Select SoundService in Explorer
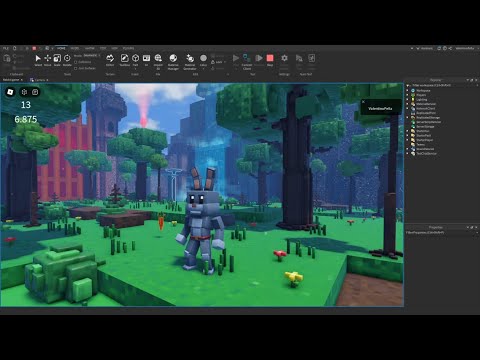The image size is (480, 360). click(x=425, y=149)
